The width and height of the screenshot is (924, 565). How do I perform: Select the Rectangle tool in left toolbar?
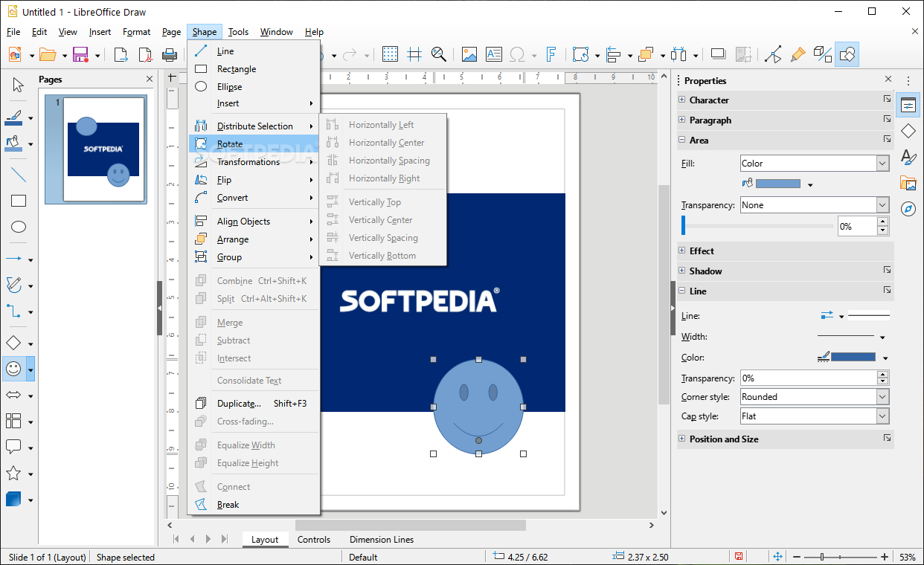pyautogui.click(x=18, y=201)
